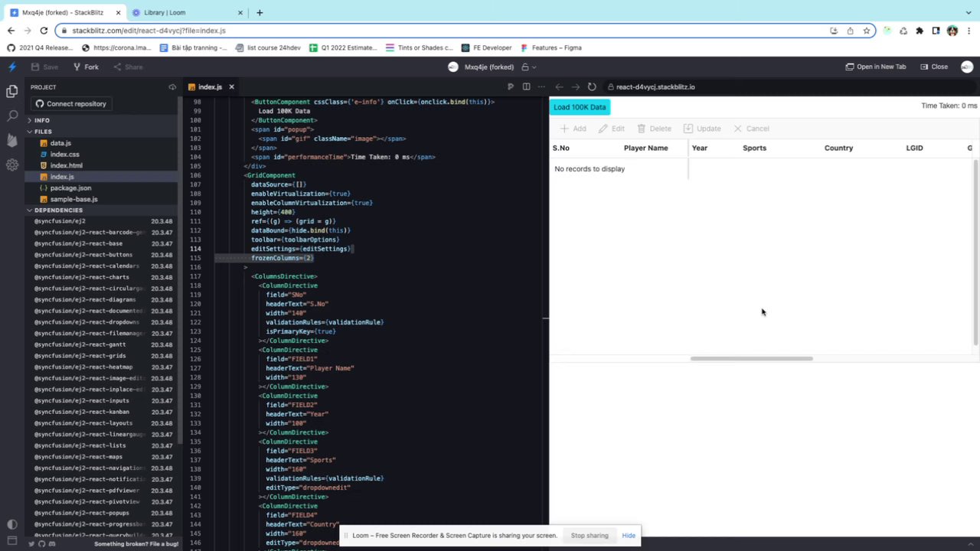Open the Explorer files sidebar icon

point(11,91)
